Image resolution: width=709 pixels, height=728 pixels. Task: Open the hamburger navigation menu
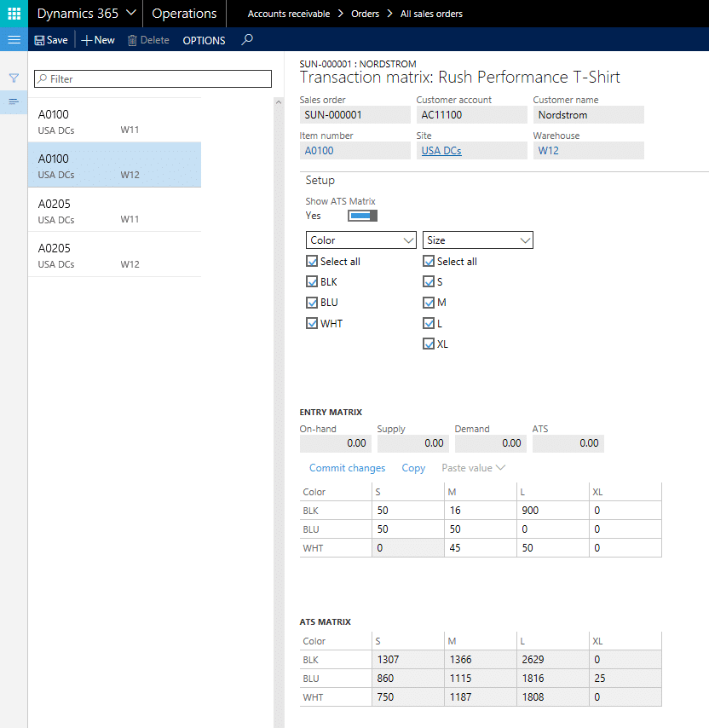[14, 39]
